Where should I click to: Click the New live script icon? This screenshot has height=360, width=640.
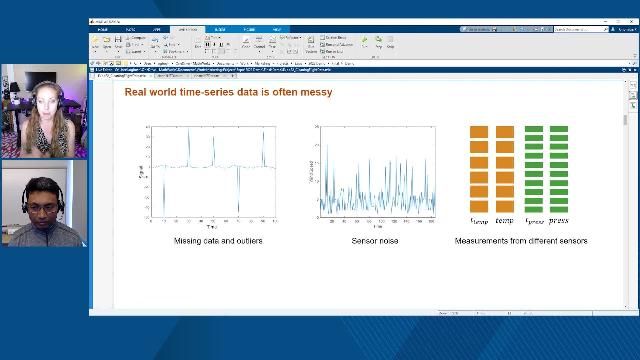95,40
